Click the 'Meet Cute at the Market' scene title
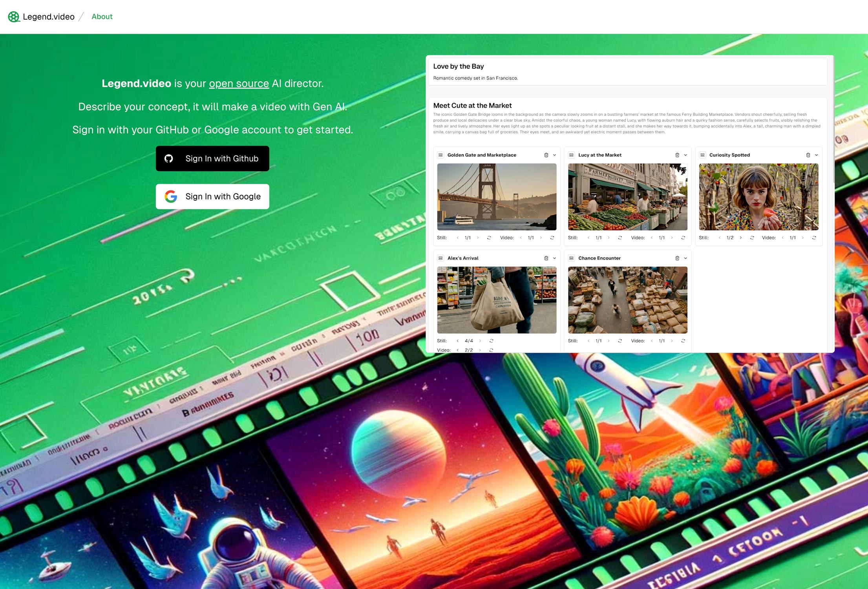The image size is (868, 589). (x=472, y=106)
